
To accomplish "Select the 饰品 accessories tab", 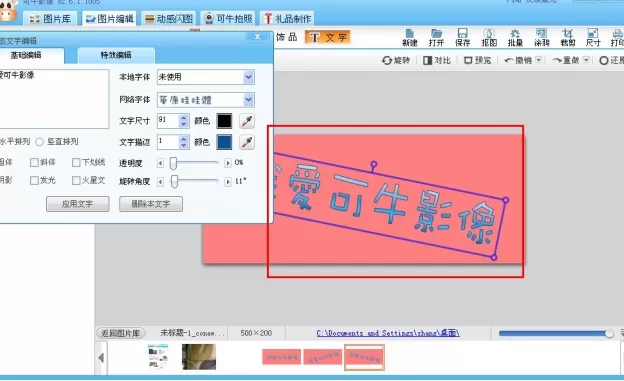I will tap(287, 37).
